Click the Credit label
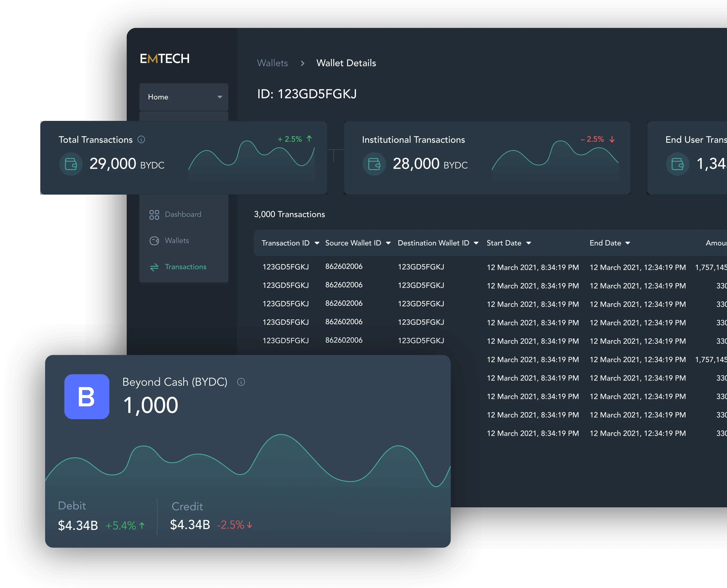 point(187,506)
